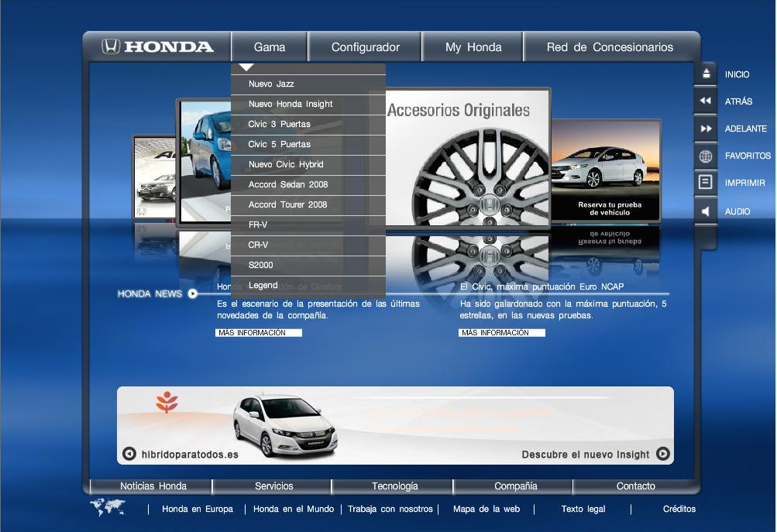Viewport: 777px width, 532px height.
Task: Click the FAVORITOS label
Action: 748,156
